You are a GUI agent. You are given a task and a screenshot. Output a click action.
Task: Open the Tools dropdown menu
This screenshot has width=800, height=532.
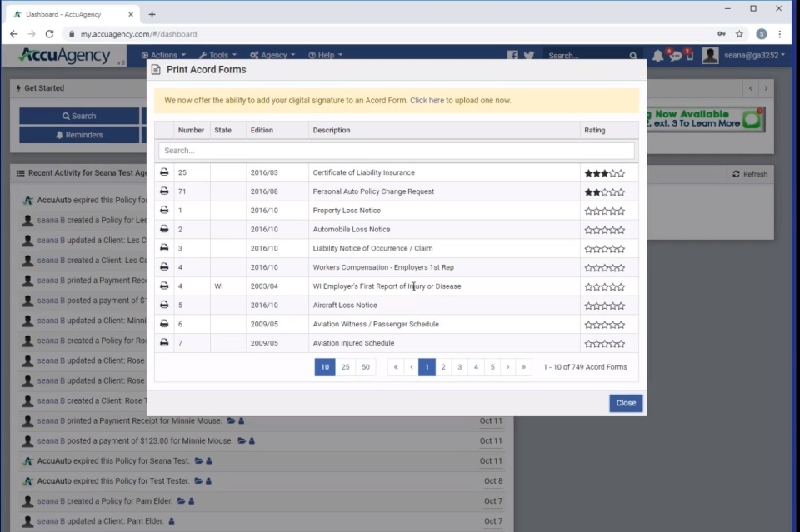pyautogui.click(x=217, y=55)
